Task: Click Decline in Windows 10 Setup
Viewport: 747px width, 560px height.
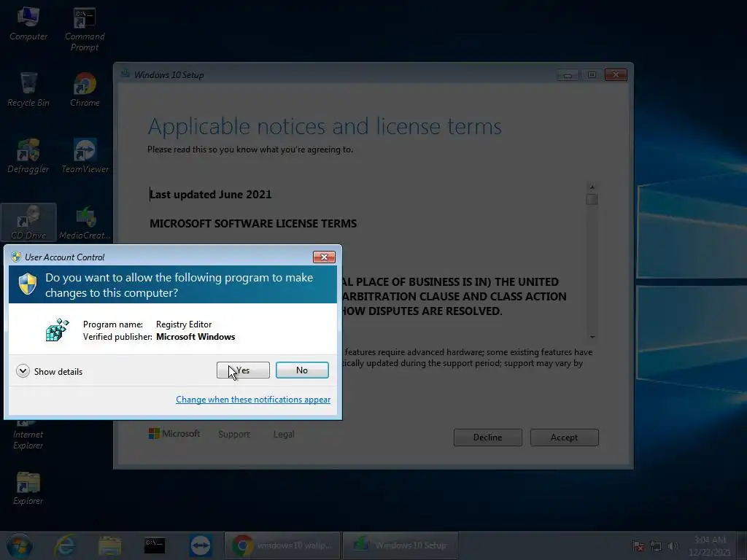Action: point(487,437)
